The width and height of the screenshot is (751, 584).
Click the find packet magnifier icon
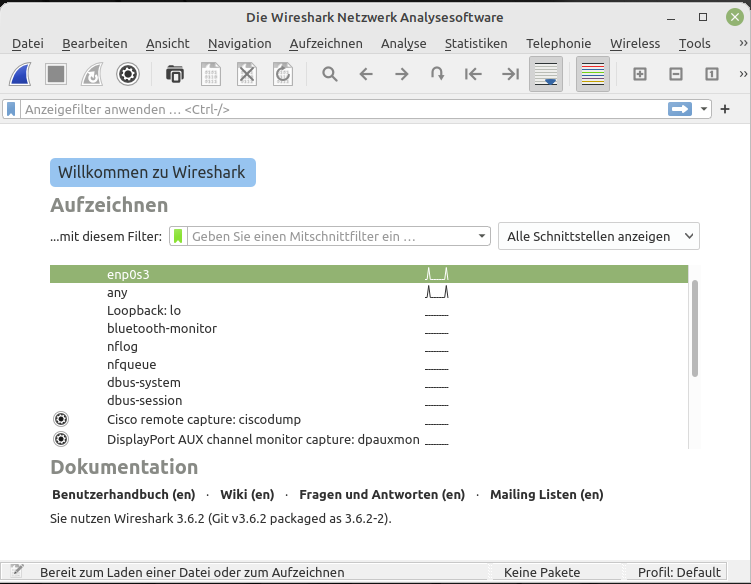[330, 74]
